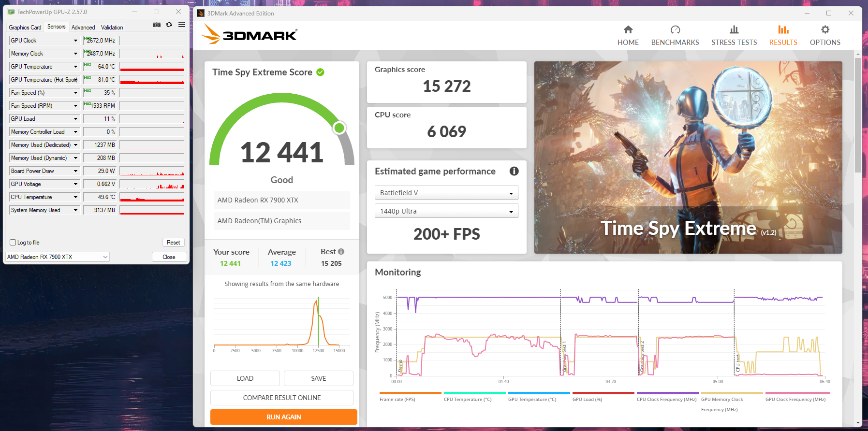This screenshot has width=868, height=431.
Task: Open the Benchmarks gauge icon
Action: (675, 29)
